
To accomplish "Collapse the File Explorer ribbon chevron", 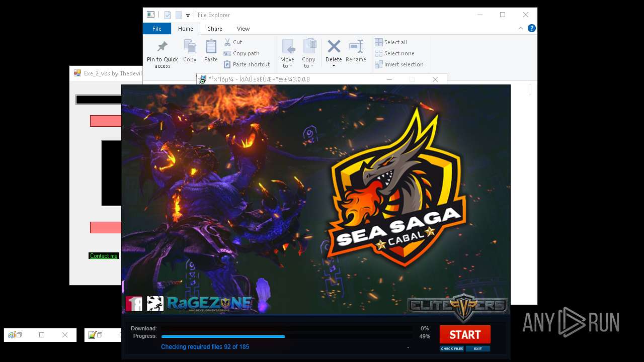I will 521,29.
